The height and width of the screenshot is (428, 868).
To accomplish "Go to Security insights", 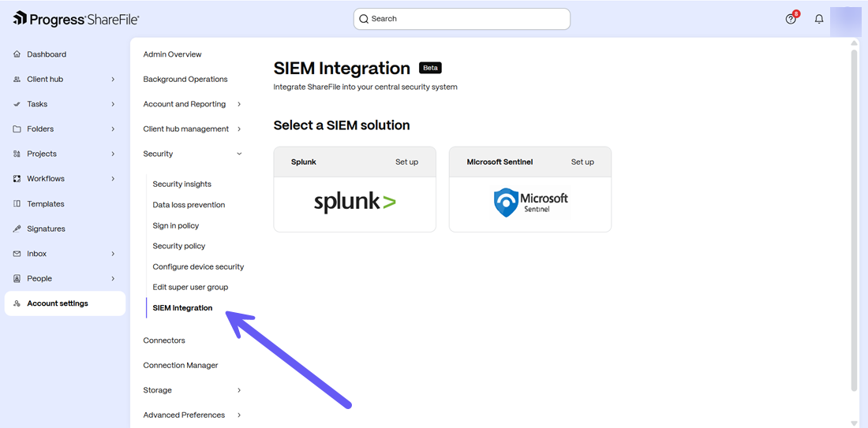I will pos(182,184).
